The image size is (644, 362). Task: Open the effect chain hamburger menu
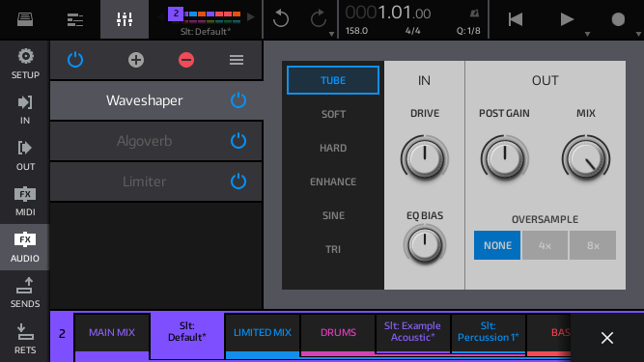237,60
